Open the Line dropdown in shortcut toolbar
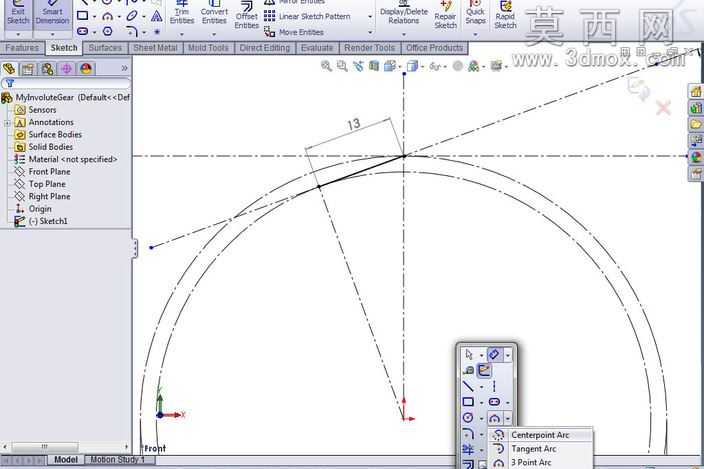This screenshot has width=704, height=469. 481,386
